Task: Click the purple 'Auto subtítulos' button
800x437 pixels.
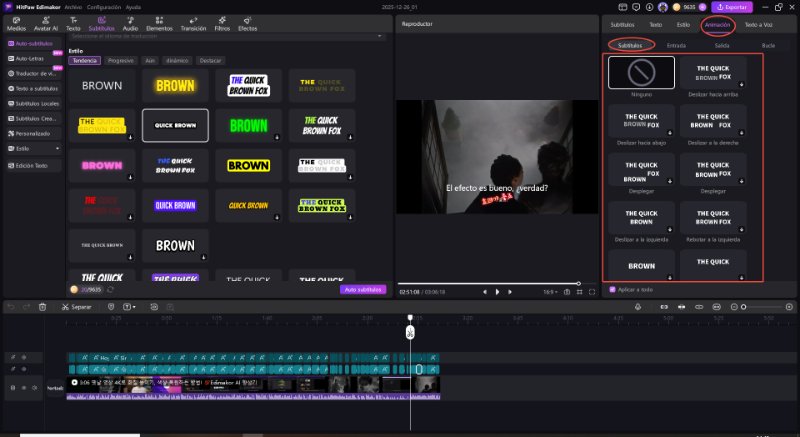Action: 363,289
